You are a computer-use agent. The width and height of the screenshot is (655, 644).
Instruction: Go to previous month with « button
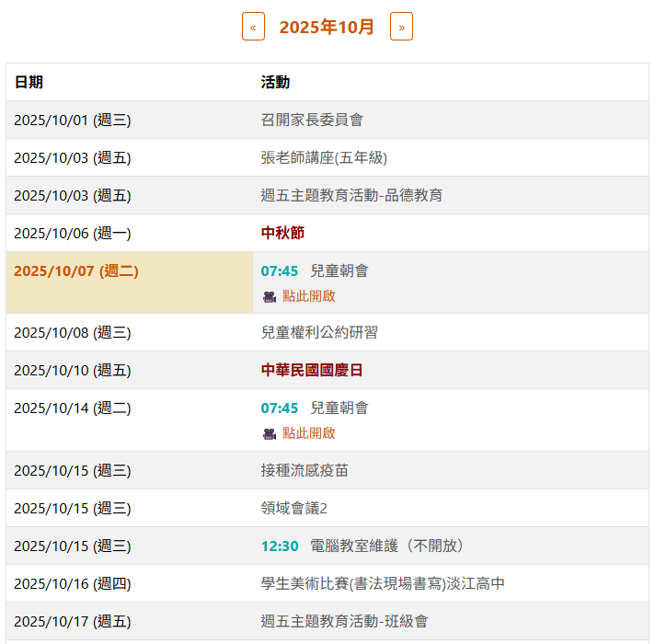pos(253,27)
